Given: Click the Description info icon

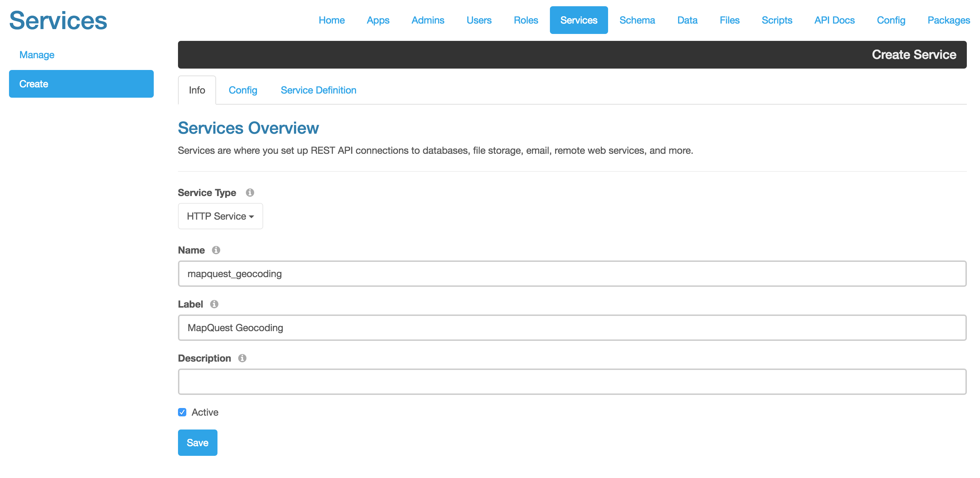Looking at the screenshot, I should (x=243, y=358).
